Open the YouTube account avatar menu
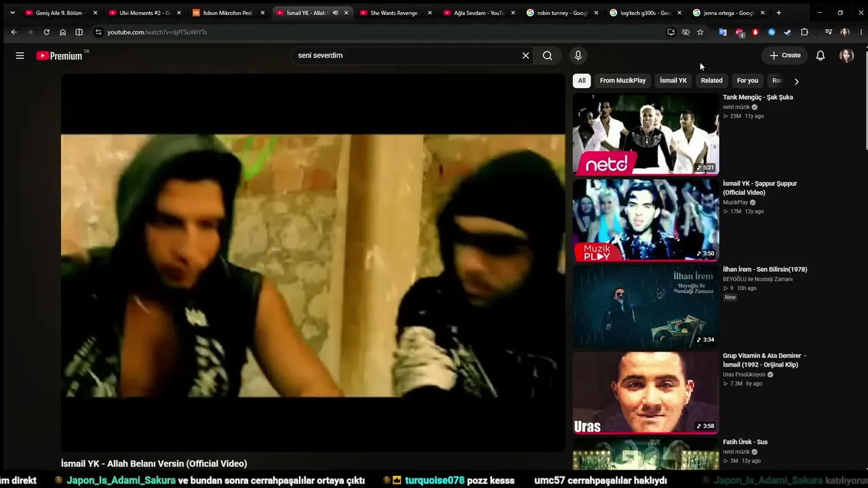 pos(846,56)
